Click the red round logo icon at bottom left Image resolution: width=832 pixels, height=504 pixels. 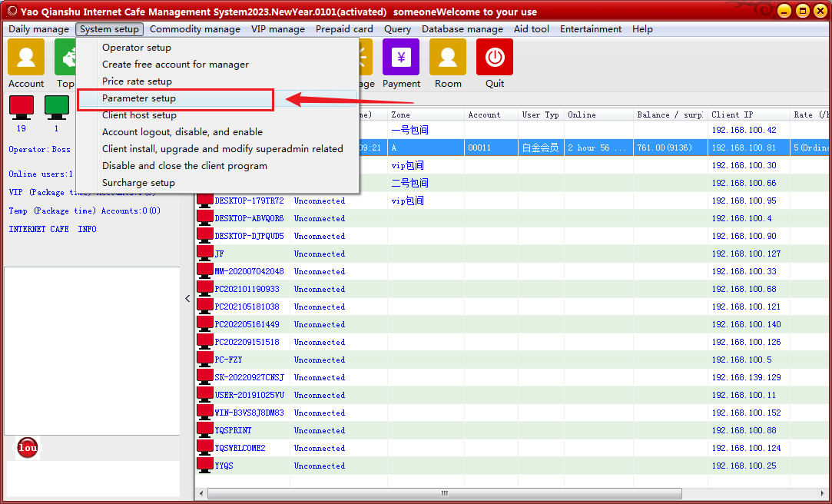tap(28, 447)
